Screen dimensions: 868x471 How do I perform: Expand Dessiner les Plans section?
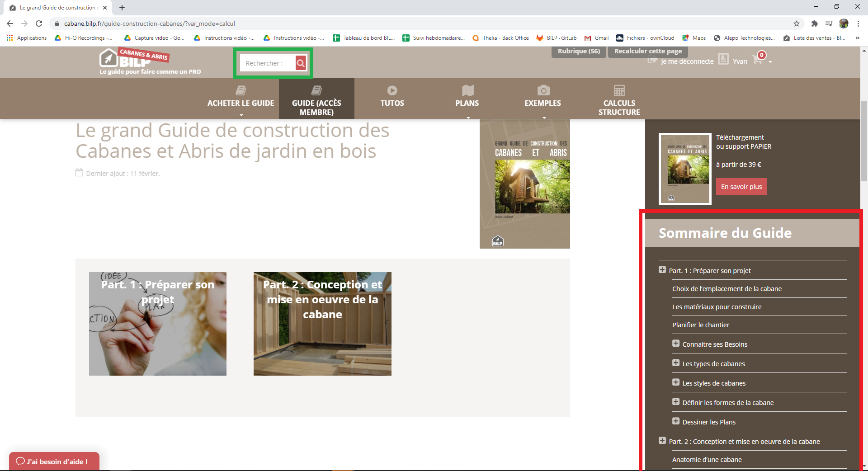click(676, 421)
